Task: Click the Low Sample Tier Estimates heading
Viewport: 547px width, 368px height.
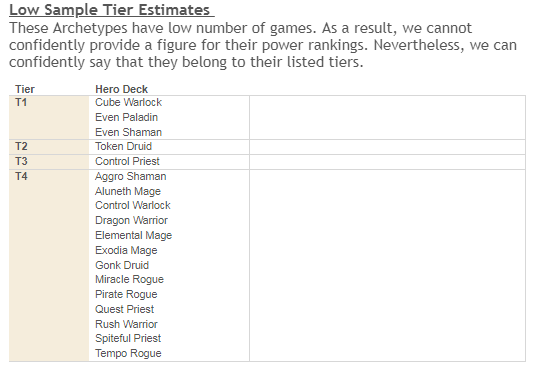Action: [112, 10]
